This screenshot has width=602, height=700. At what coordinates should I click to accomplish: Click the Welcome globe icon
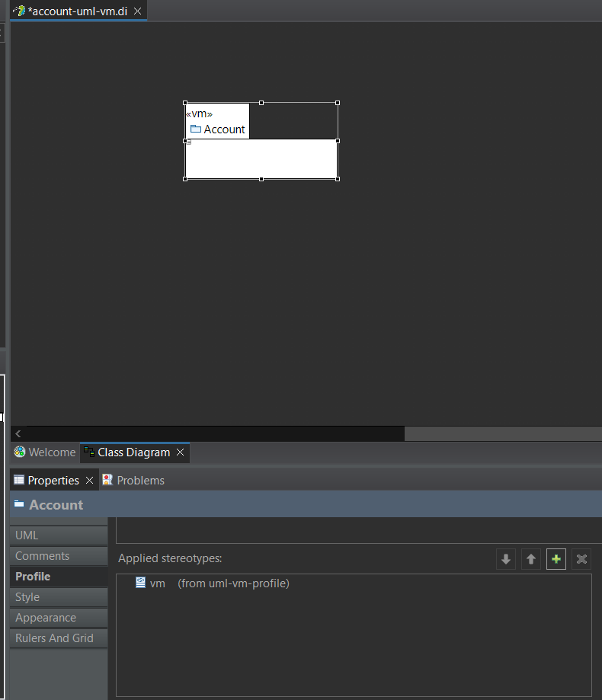(19, 452)
